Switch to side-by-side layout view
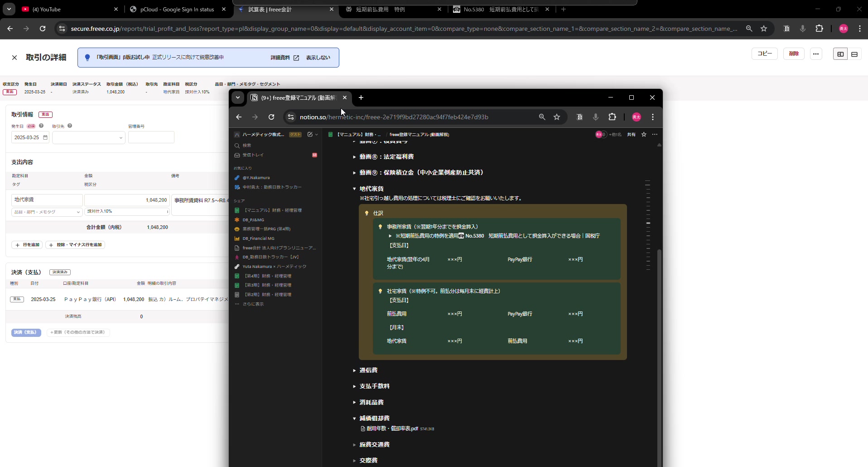 (x=840, y=54)
